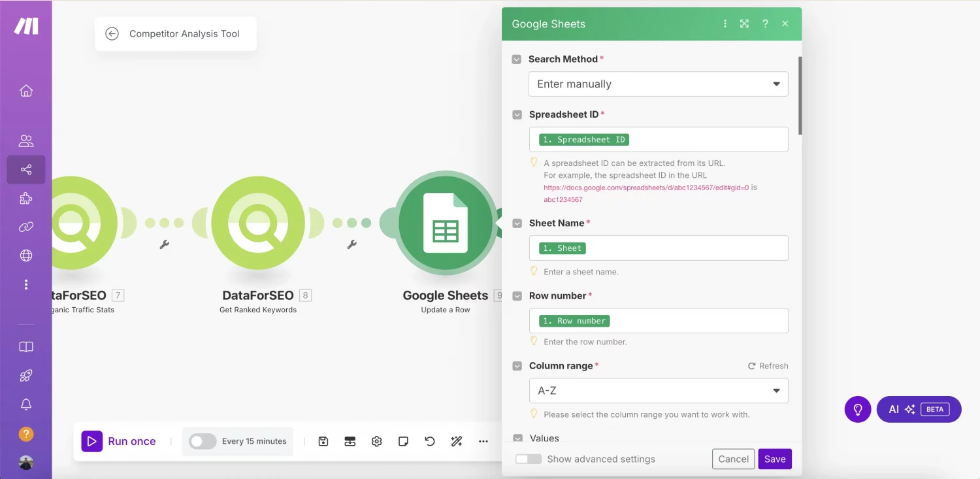Image resolution: width=980 pixels, height=479 pixels.
Task: Click the Make logo
Action: pos(27,26)
